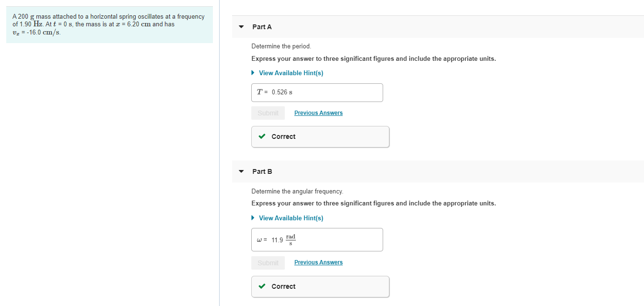
Task: Expand the hints arrow under Part A
Action: pos(253,73)
